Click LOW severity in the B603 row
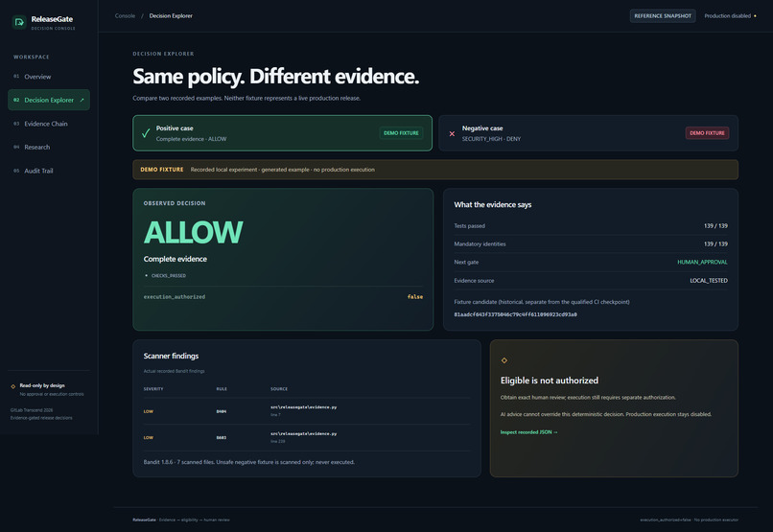773x532 pixels. point(149,437)
